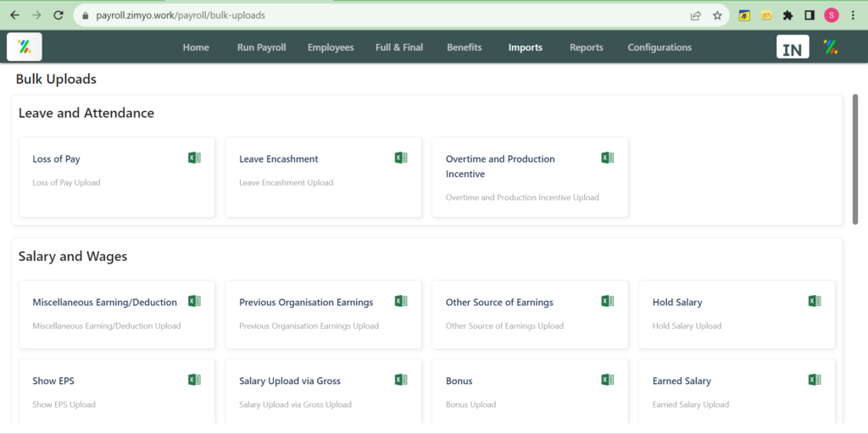Open Miscellaneous Earning/Deduction title
Screen dimensions: 868x434
104,303
